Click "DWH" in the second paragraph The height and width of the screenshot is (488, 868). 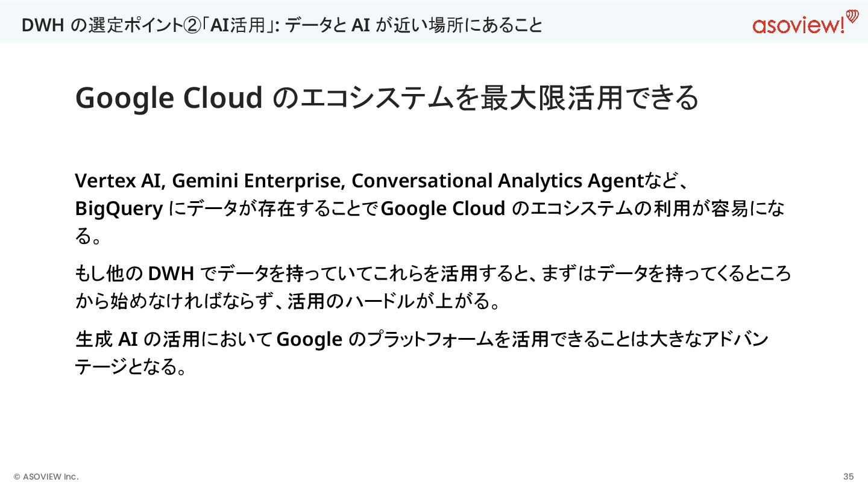pyautogui.click(x=171, y=274)
